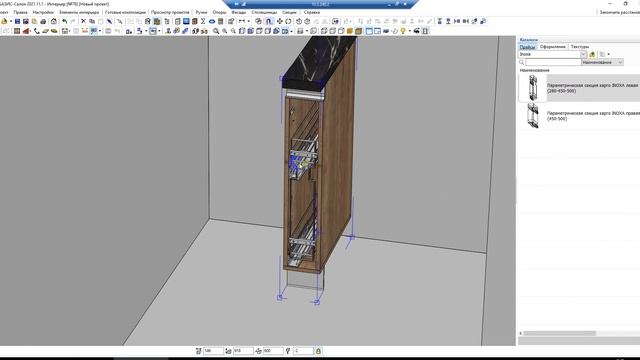
Task: Select the INOXA левая cargo section item
Action: click(579, 88)
